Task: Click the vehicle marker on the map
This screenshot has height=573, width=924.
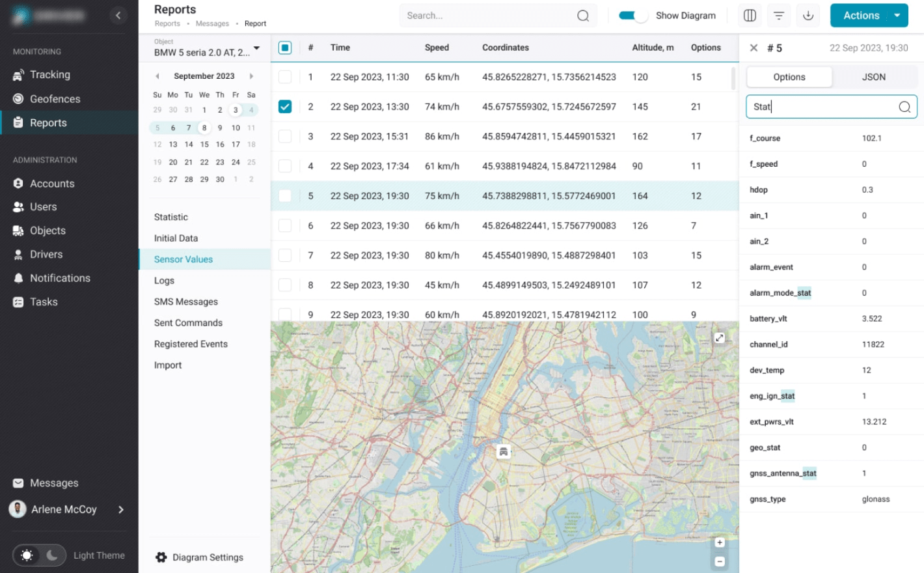Action: pyautogui.click(x=503, y=451)
